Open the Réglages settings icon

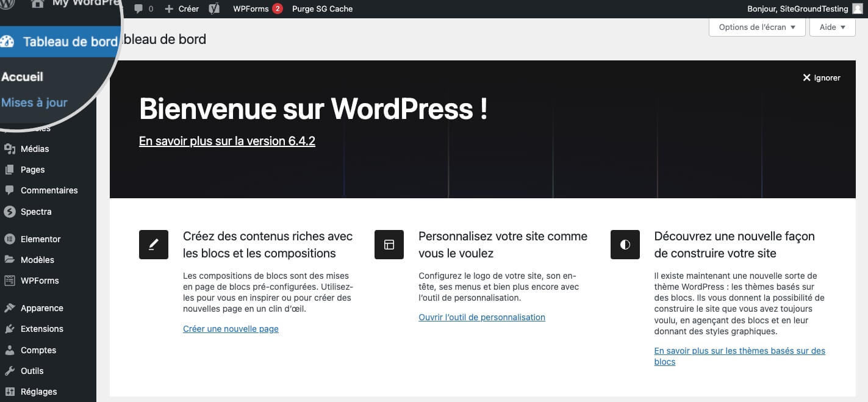(9, 392)
